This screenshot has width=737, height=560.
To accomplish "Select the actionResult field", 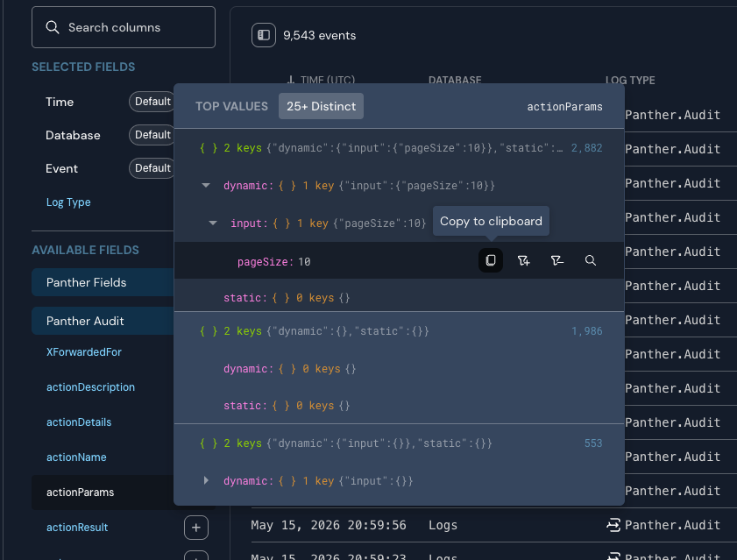I will 77,528.
